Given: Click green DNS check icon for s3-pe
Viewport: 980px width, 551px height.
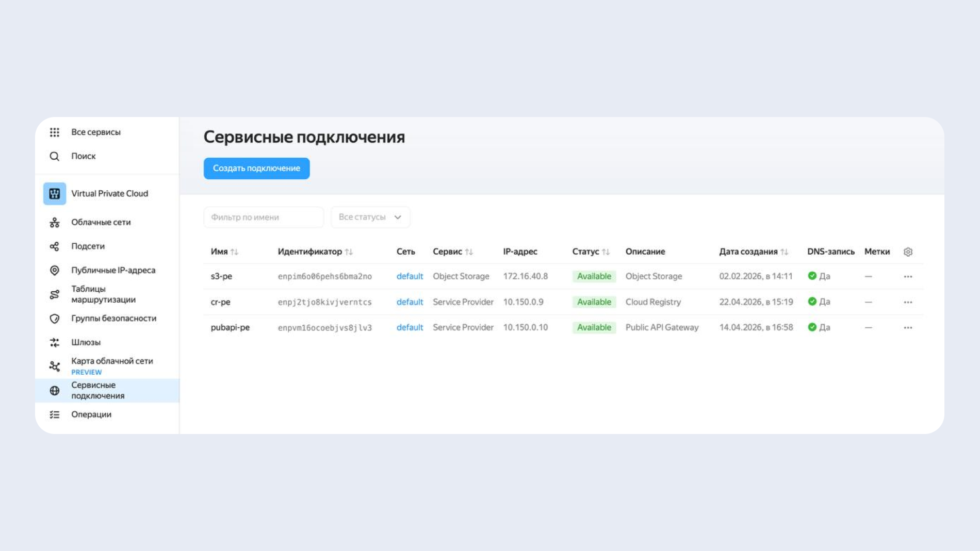Looking at the screenshot, I should pyautogui.click(x=812, y=276).
